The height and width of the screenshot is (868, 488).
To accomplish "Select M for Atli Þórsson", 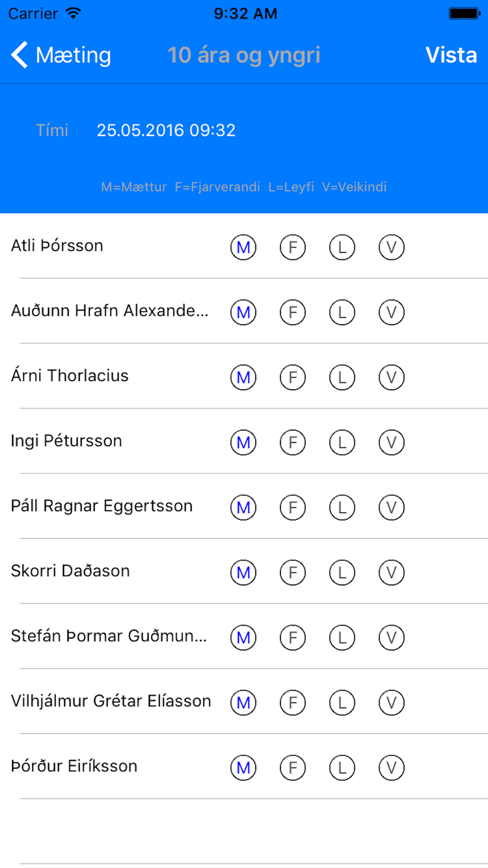I will coord(244,248).
